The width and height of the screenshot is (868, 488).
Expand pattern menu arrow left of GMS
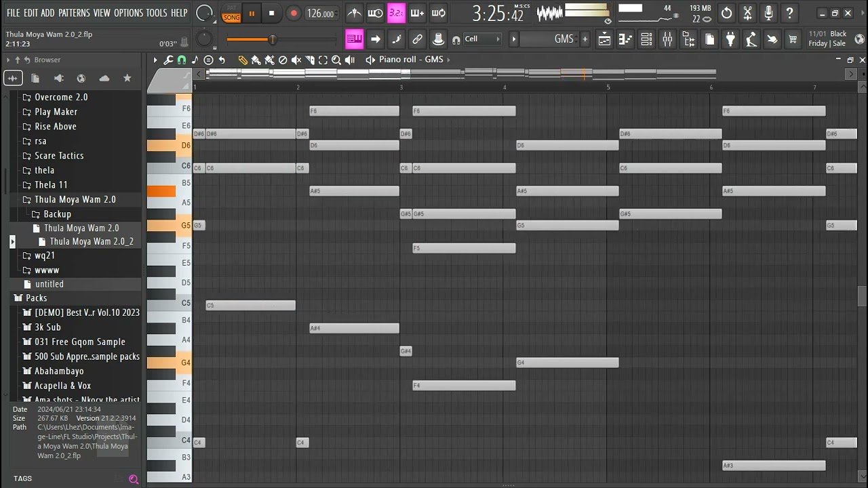[x=513, y=39]
